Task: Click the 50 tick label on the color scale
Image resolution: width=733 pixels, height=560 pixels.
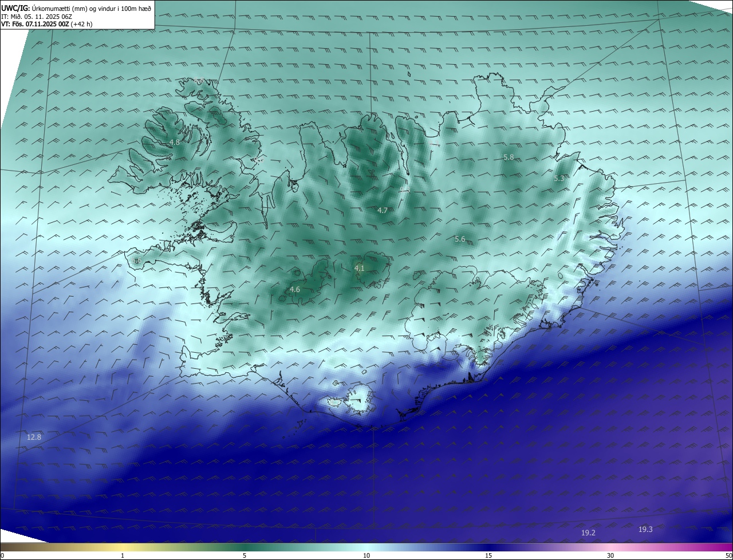Action: (x=728, y=555)
